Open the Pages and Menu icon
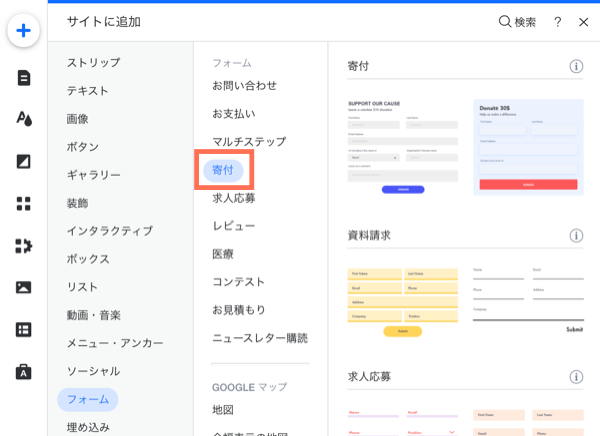 coord(24,78)
